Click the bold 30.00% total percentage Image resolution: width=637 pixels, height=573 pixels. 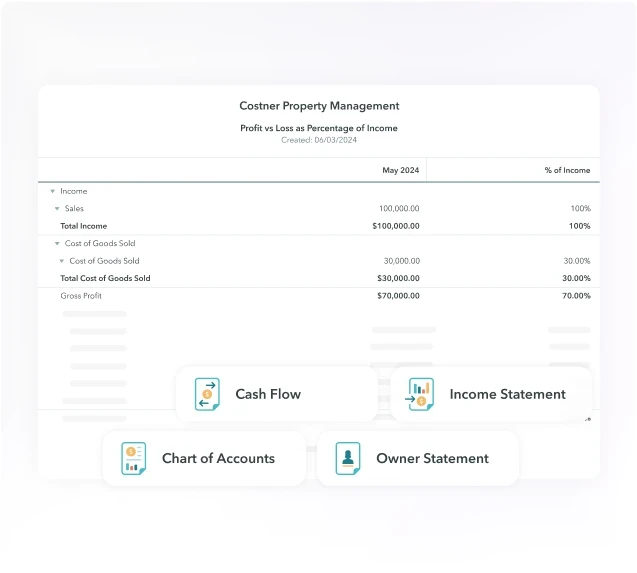point(576,278)
